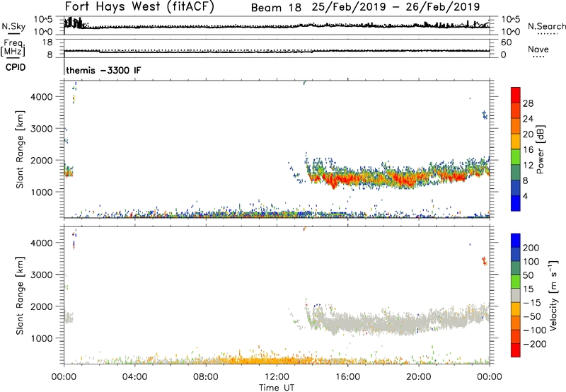Viewport: 566px width, 392px height.
Task: Click the '16:00' time tick label
Action: pos(347,376)
